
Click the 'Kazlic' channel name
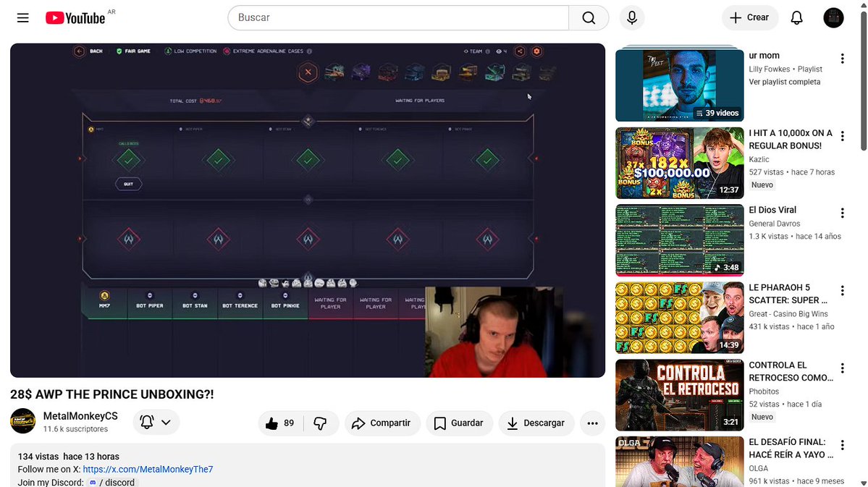click(759, 159)
